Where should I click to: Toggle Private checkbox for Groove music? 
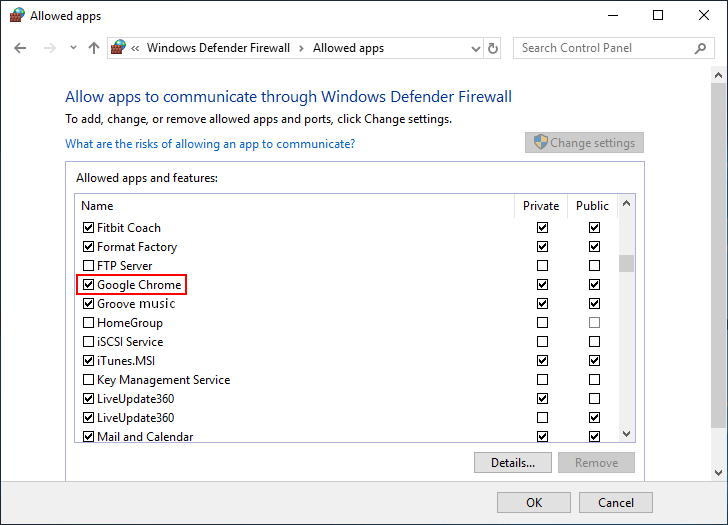tap(542, 304)
